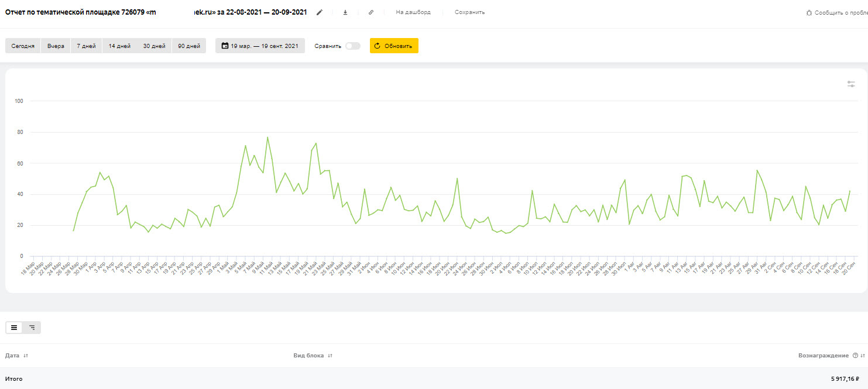
Task: Select the 7 дней period tab
Action: coord(86,46)
